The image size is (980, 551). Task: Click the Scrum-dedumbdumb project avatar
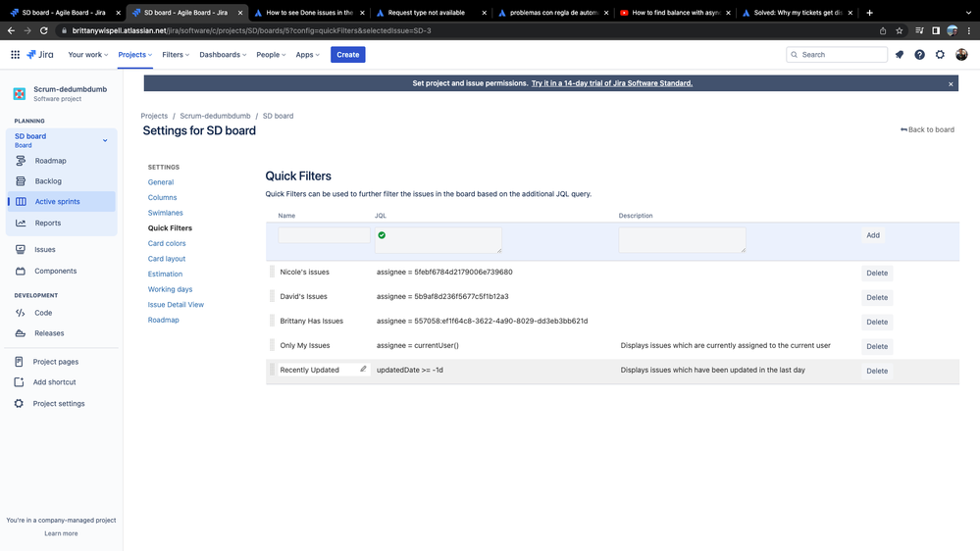[x=20, y=94]
